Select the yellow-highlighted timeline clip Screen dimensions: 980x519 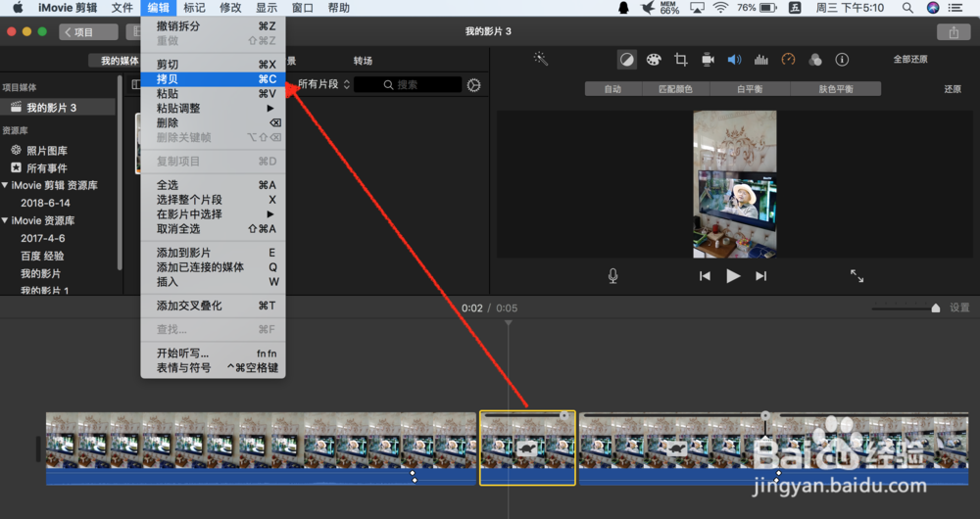(x=527, y=448)
